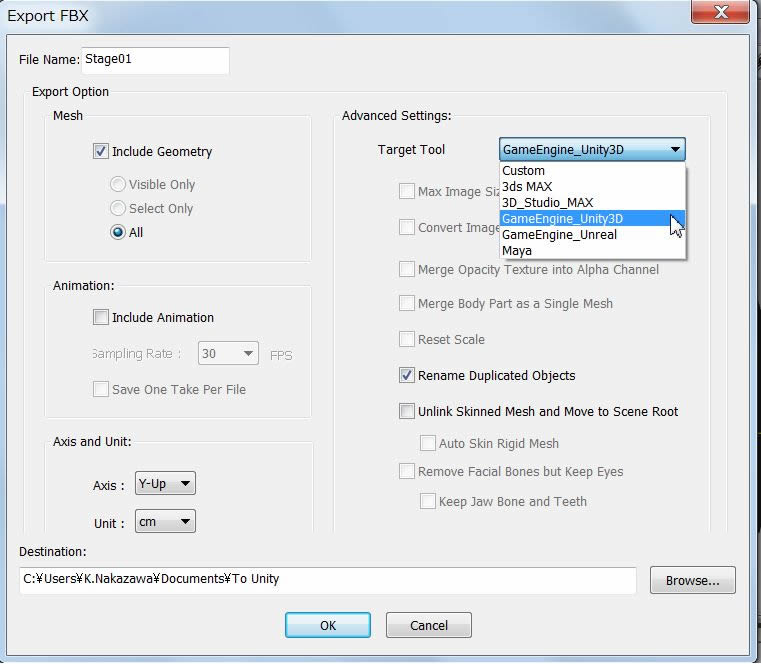Toggle the Include Geometry checkbox
The height and width of the screenshot is (664, 761).
pos(101,152)
